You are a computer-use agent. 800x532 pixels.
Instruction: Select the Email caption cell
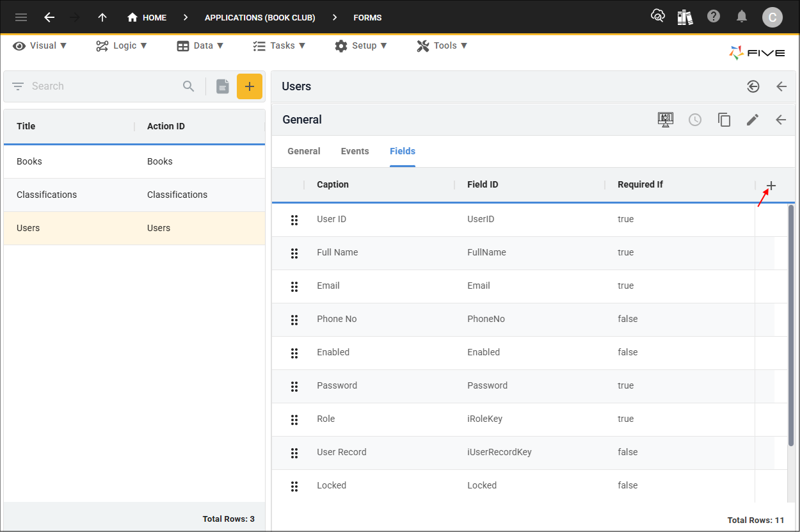(x=328, y=286)
